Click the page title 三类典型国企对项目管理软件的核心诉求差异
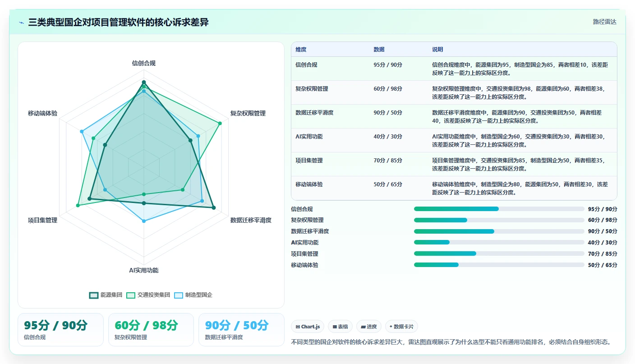Screen dimensions: 635x364 click(118, 23)
